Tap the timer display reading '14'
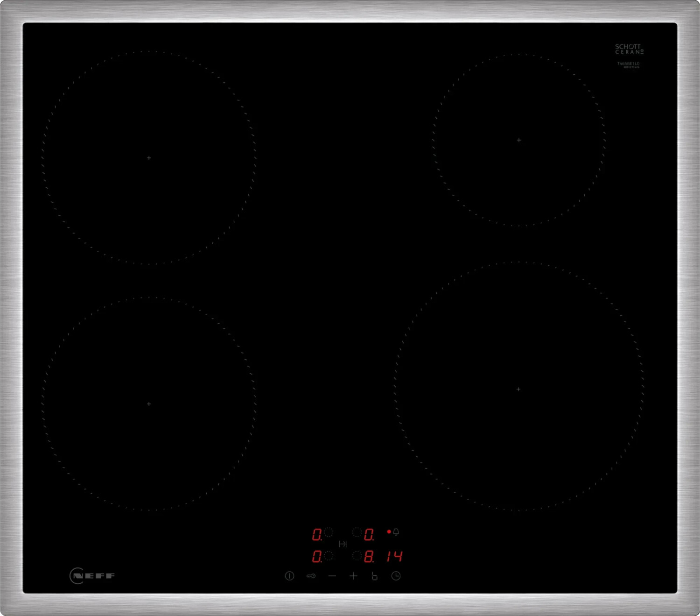 pos(394,556)
